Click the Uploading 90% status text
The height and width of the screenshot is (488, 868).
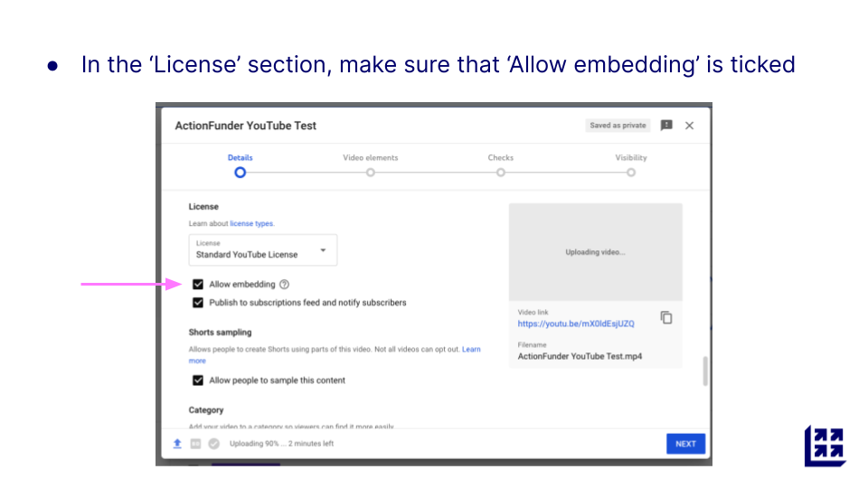point(281,444)
